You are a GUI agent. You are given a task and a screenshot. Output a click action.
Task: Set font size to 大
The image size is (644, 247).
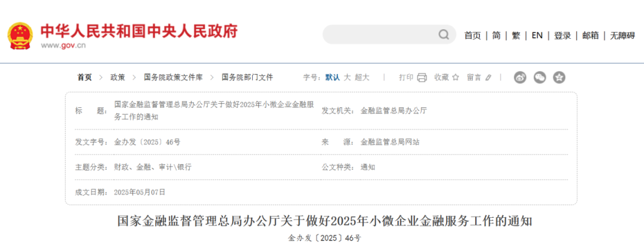point(347,78)
